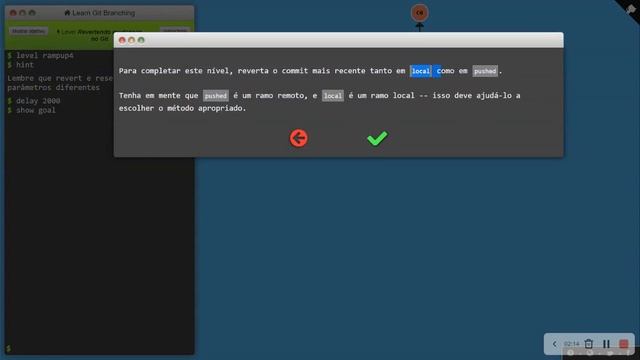This screenshot has width=640, height=360.
Task: Click the 'pushed' tag in the second paragraph
Action: (216, 96)
